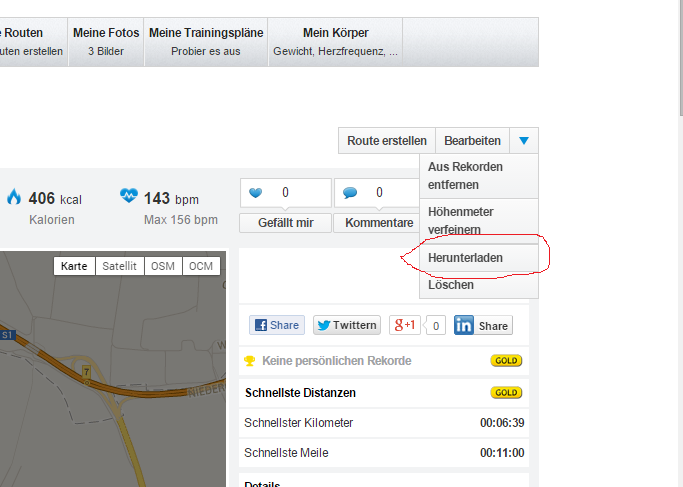Choose Herunterladen from the dropdown menu

(479, 258)
